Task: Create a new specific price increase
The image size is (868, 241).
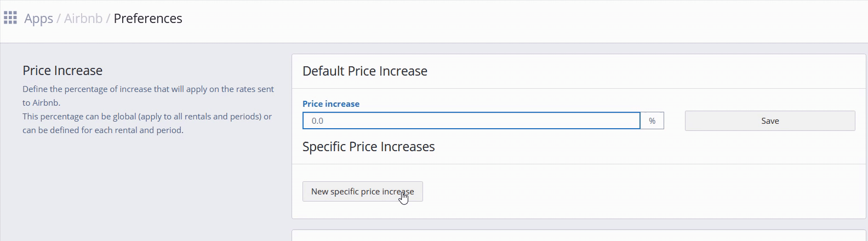Action: tap(362, 191)
